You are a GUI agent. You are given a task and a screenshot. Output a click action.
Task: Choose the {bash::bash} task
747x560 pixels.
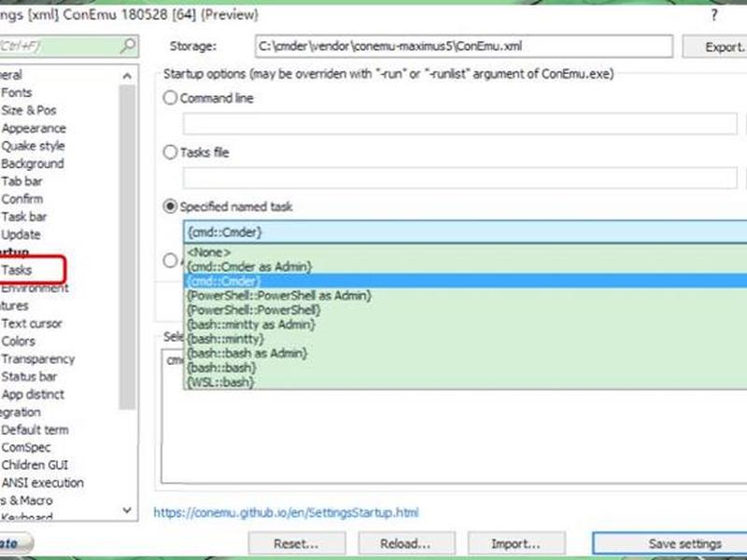[465, 368]
